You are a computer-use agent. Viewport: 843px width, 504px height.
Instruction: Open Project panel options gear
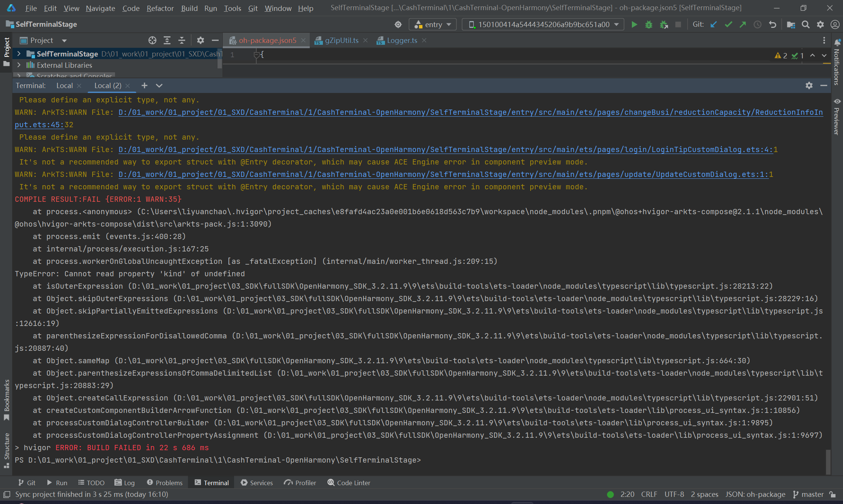coord(201,40)
